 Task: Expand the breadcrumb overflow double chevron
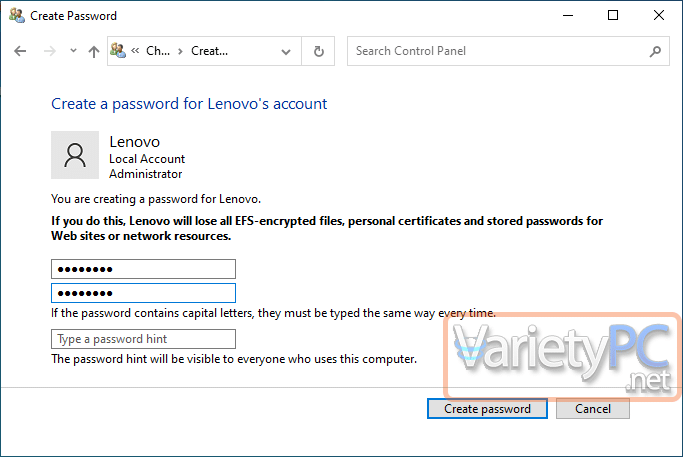pos(135,51)
